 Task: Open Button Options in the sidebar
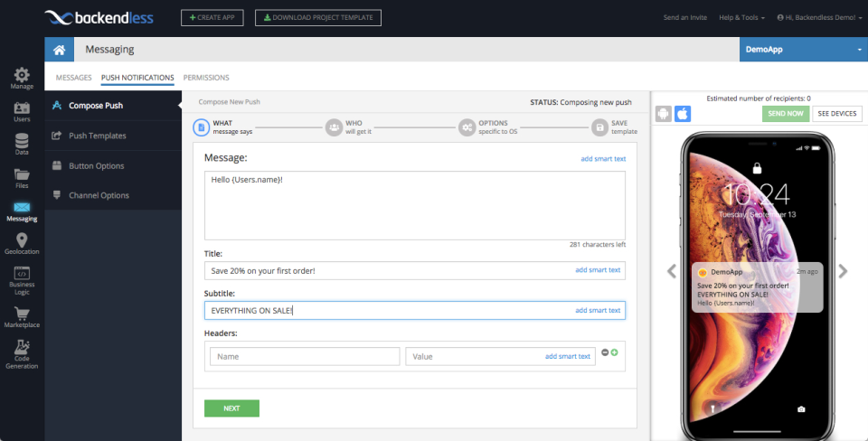[113, 166]
